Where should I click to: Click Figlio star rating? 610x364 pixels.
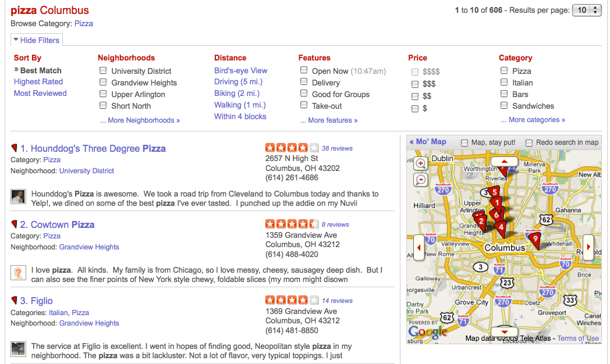pyautogui.click(x=292, y=300)
